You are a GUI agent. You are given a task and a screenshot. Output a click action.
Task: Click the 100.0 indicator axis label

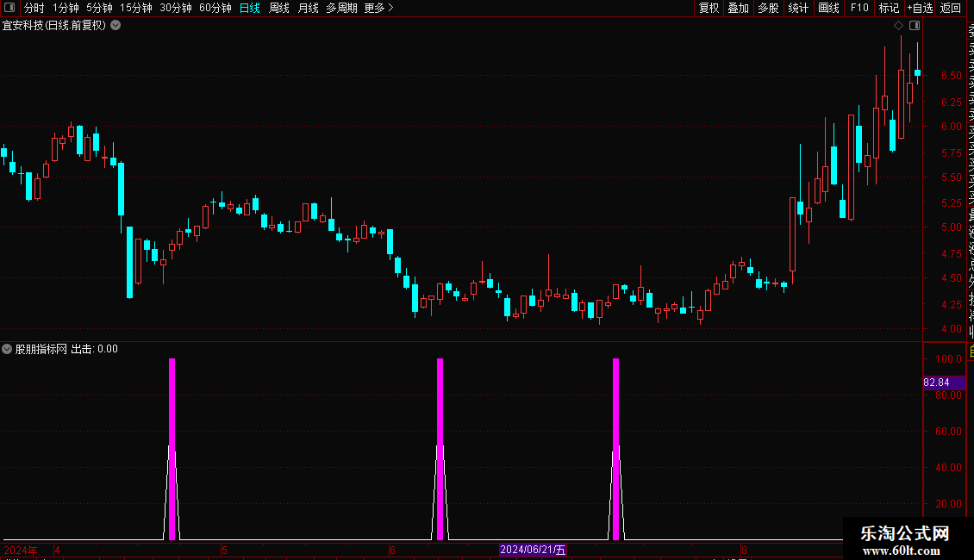(948, 359)
